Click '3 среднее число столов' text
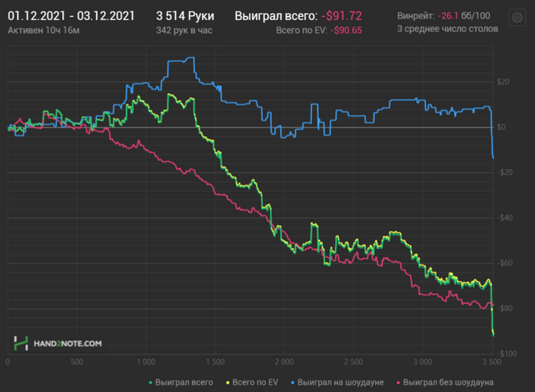The image size is (535, 392). click(448, 29)
